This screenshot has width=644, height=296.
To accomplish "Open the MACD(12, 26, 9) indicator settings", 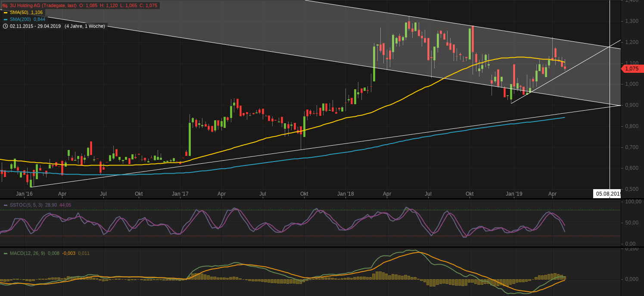I will 28,253.
